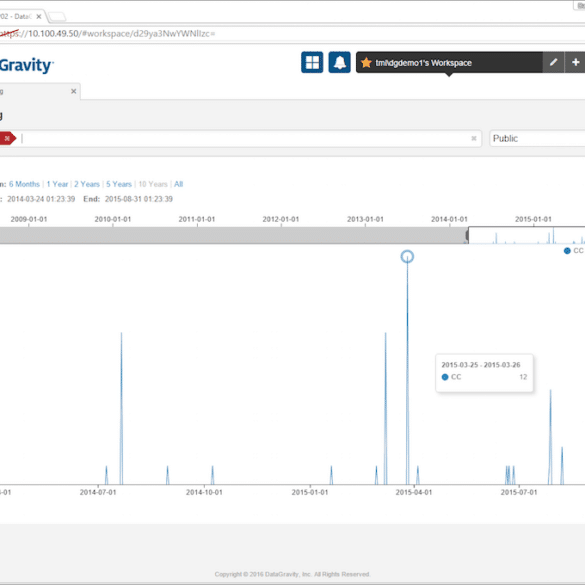Viewport: 585px width, 585px height.
Task: Toggle the CC series in chart legend
Action: (x=574, y=251)
